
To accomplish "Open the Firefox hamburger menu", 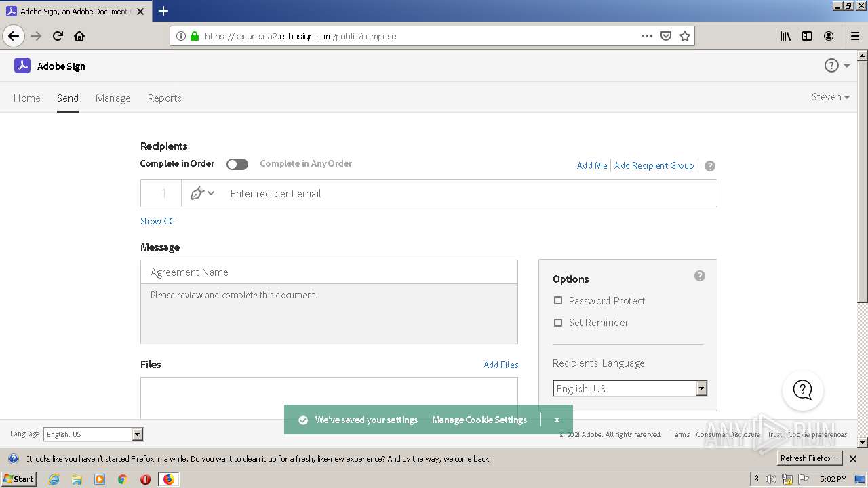I will tap(855, 36).
